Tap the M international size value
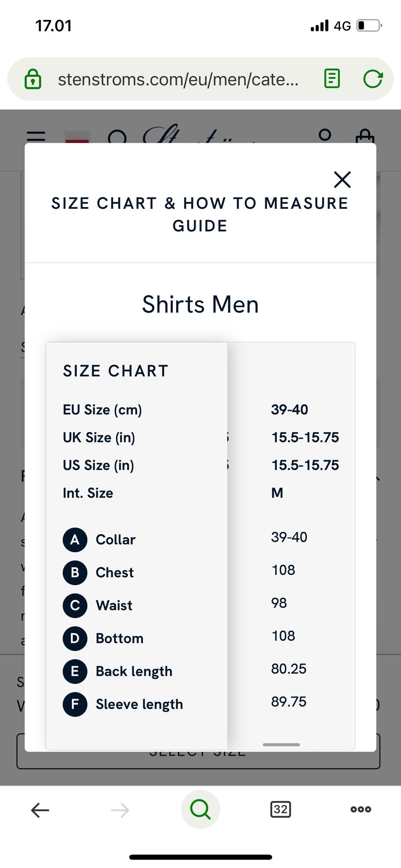Viewport: 401px width, 868px height. pyautogui.click(x=277, y=493)
